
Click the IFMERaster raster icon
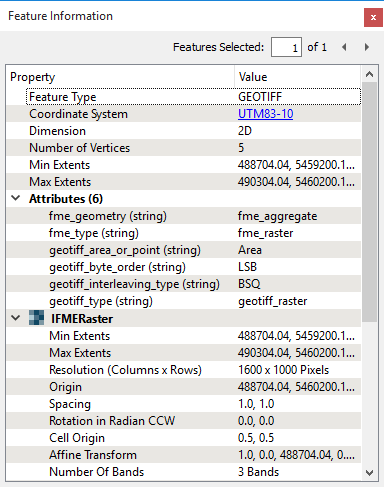[36, 318]
